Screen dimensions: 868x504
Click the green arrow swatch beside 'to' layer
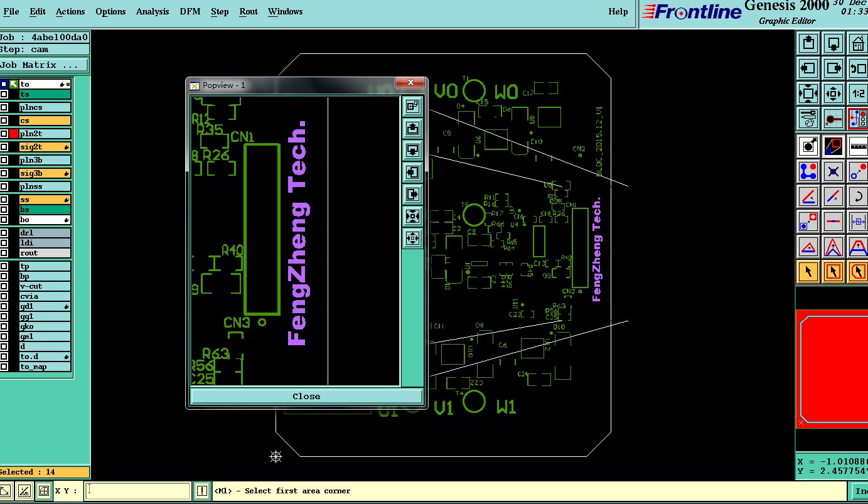point(14,84)
